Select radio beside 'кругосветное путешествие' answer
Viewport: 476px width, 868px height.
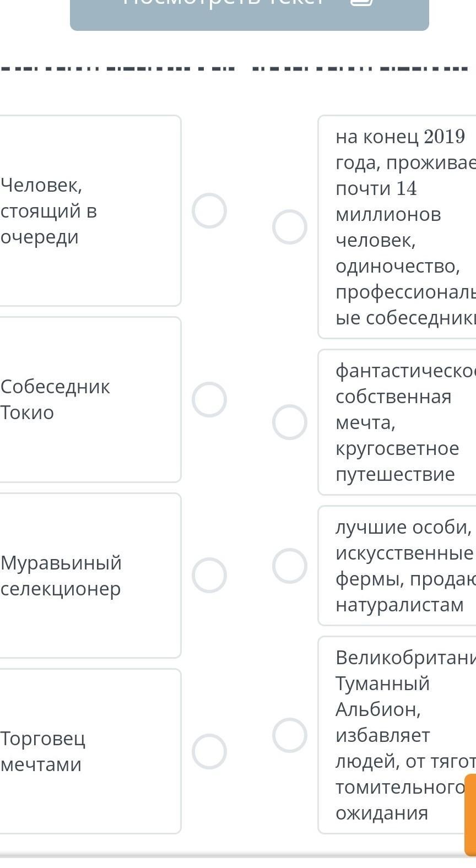[x=290, y=422]
